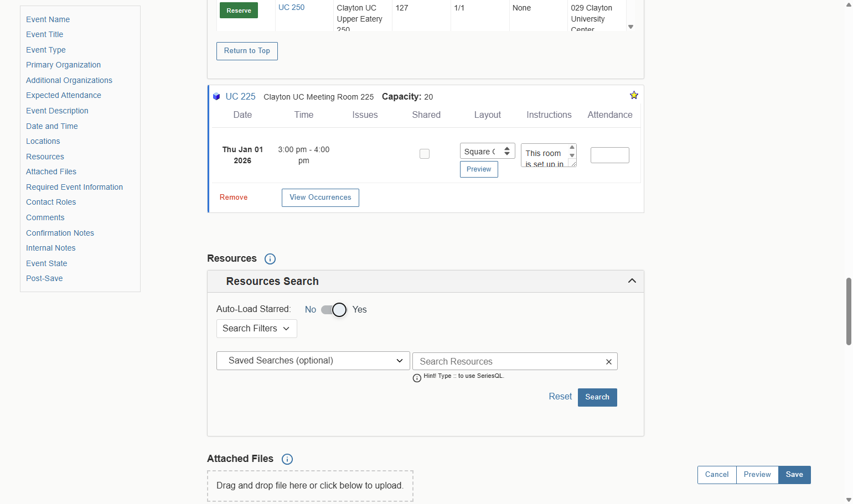Go to Attached Files in the sidebar
This screenshot has height=504, width=853.
[x=51, y=172]
